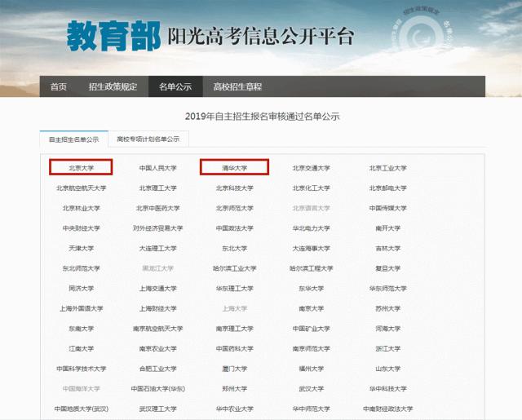Image resolution: width=522 pixels, height=420 pixels.
Task: Open 合肥工业大学 entry
Action: click(157, 369)
